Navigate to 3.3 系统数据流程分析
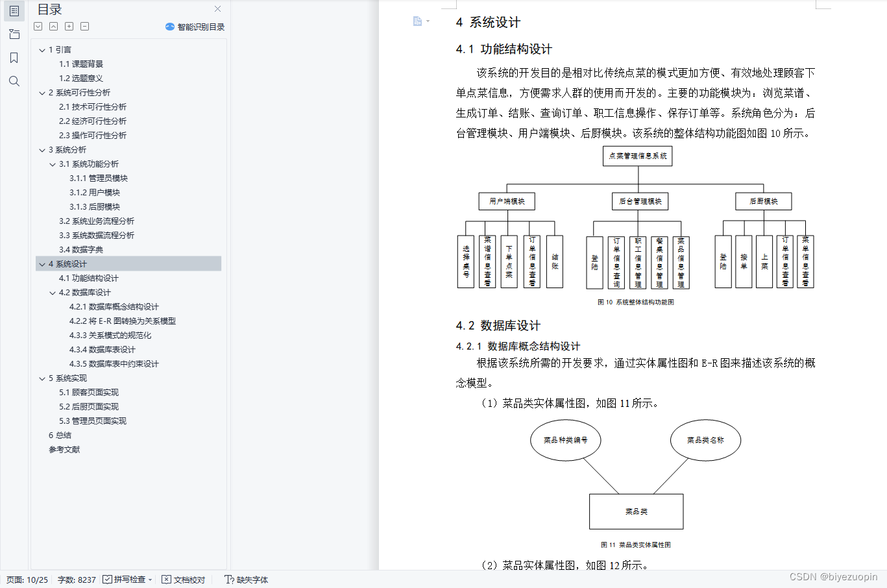 (97, 236)
